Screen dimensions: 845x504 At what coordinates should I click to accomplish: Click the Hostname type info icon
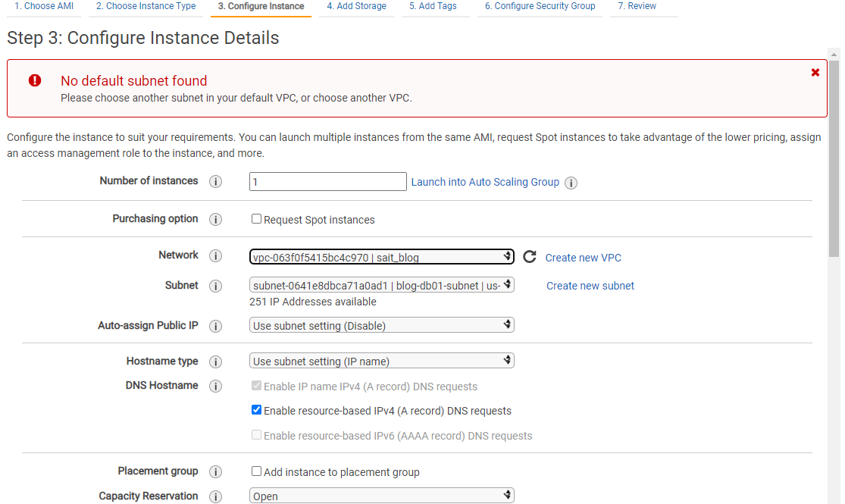(215, 362)
